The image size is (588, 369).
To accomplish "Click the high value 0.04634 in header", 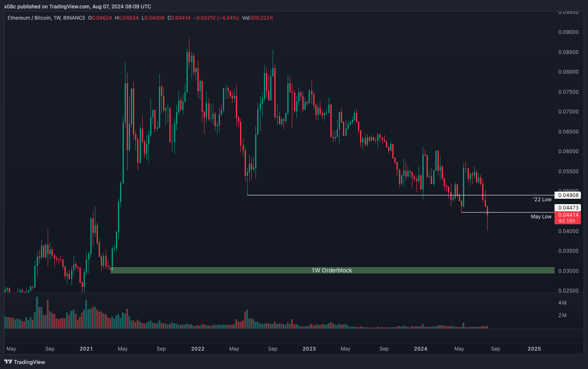I will pos(129,18).
